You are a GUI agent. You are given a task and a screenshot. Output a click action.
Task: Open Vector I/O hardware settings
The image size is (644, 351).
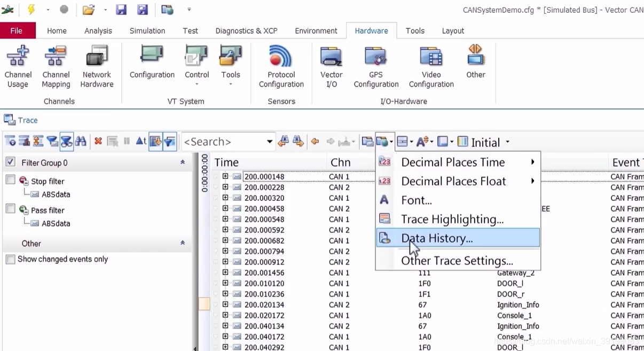[x=332, y=67]
